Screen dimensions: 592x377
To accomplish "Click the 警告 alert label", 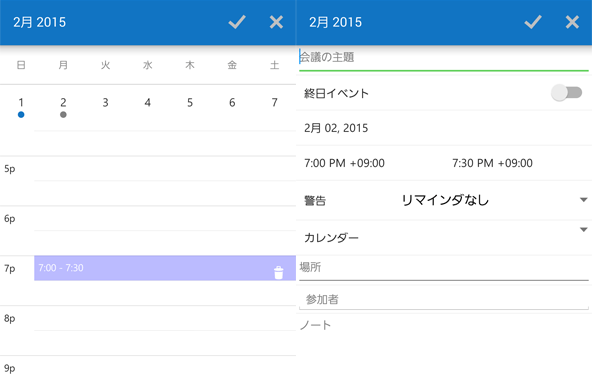I will pyautogui.click(x=315, y=200).
